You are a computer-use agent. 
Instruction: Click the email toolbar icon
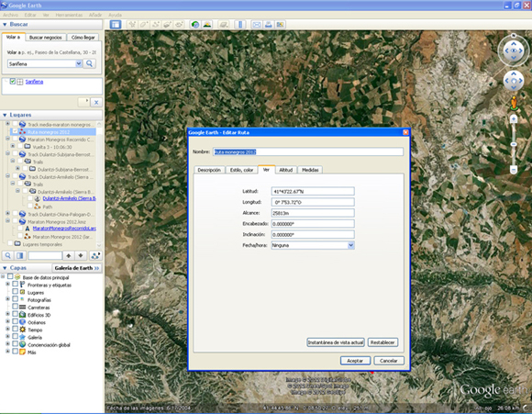pos(257,25)
